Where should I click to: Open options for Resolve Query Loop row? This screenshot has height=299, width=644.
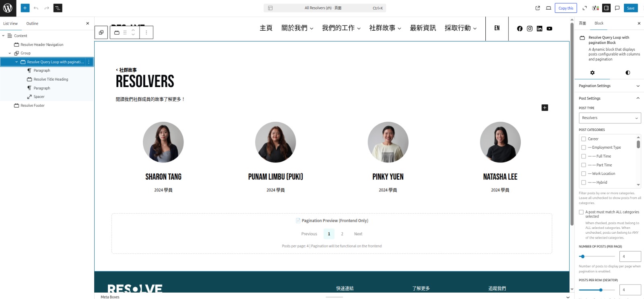click(89, 62)
